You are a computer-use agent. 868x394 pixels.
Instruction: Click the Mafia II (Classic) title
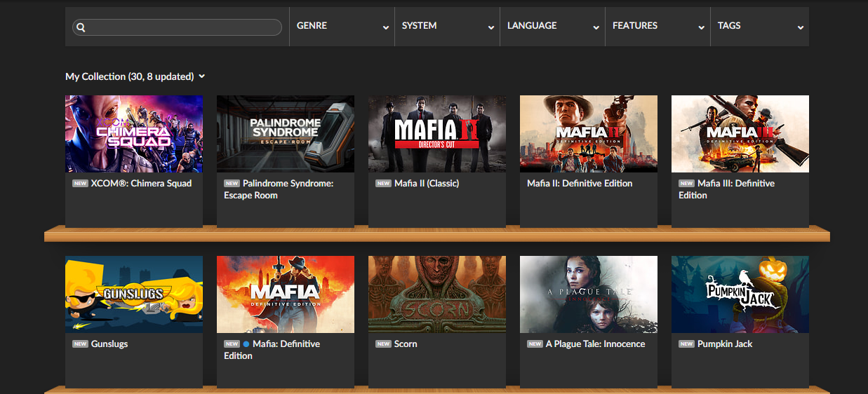point(427,184)
